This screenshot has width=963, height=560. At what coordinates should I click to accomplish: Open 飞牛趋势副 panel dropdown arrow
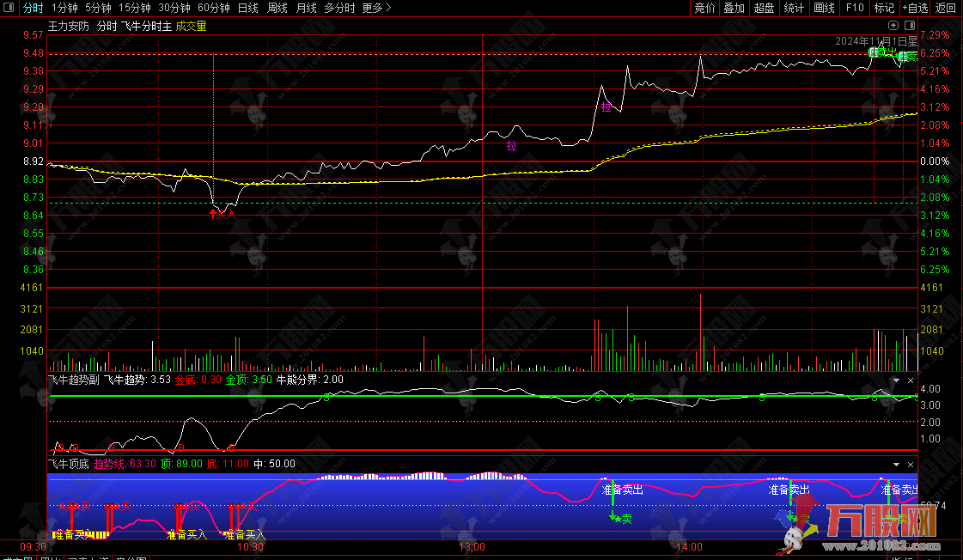click(896, 380)
